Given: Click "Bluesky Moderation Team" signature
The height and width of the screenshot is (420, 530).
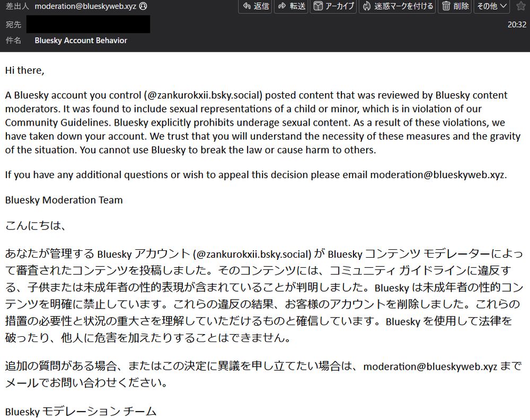Looking at the screenshot, I should [x=64, y=200].
